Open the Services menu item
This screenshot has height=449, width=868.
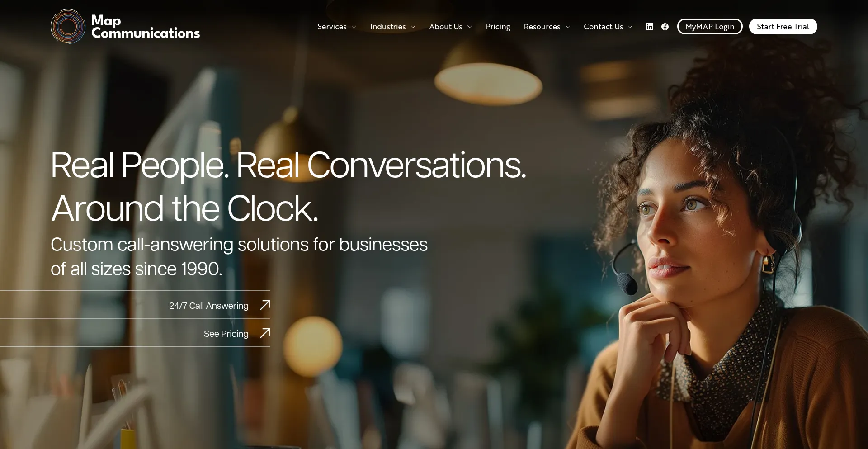click(x=332, y=27)
